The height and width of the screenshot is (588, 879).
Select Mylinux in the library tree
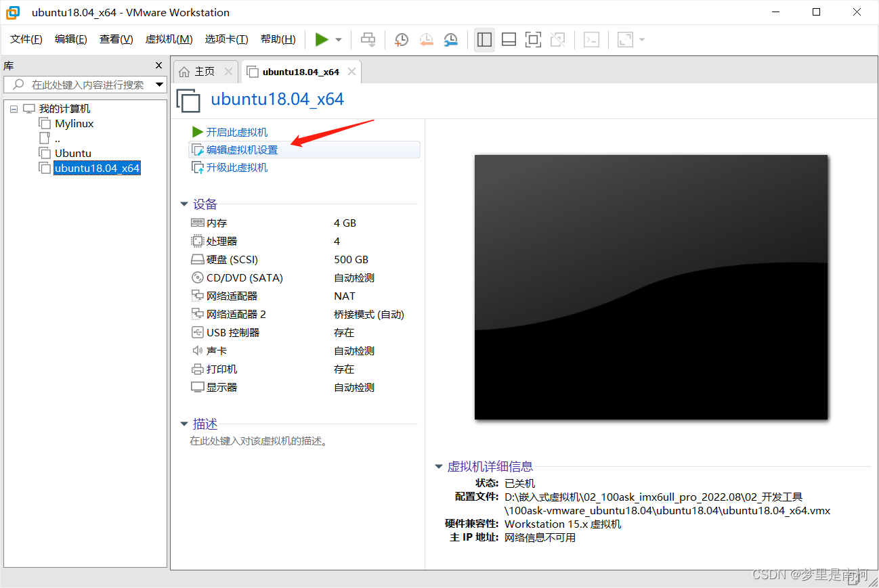tap(74, 123)
